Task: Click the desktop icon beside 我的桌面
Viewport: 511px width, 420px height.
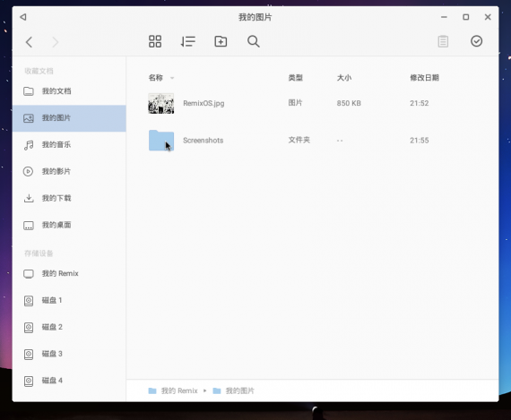Action: coord(29,226)
